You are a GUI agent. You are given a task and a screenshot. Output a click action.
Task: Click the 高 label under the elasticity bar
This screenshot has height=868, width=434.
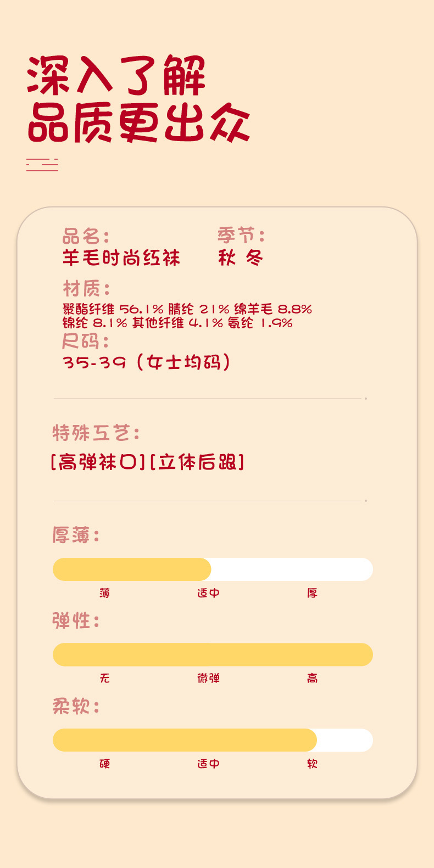coord(312,679)
